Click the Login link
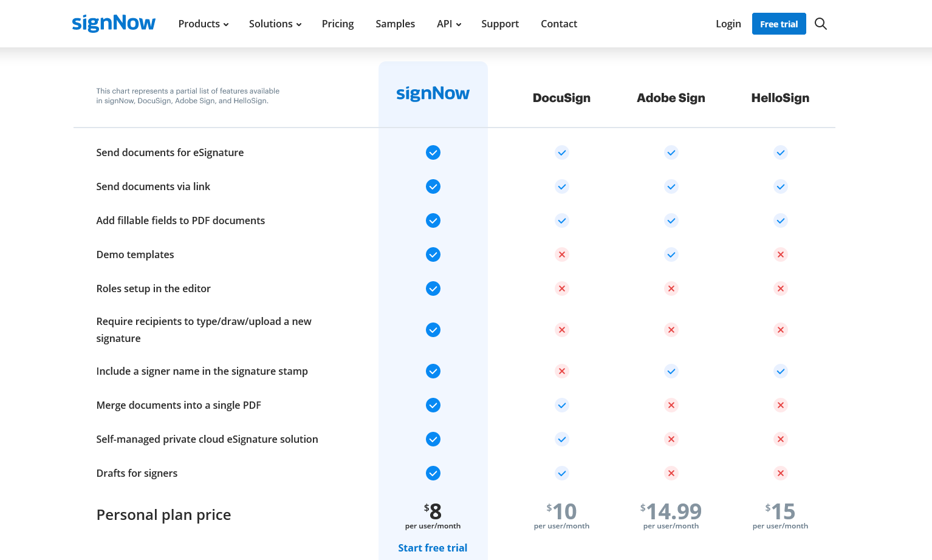Screen dimensions: 932x560 coord(728,24)
